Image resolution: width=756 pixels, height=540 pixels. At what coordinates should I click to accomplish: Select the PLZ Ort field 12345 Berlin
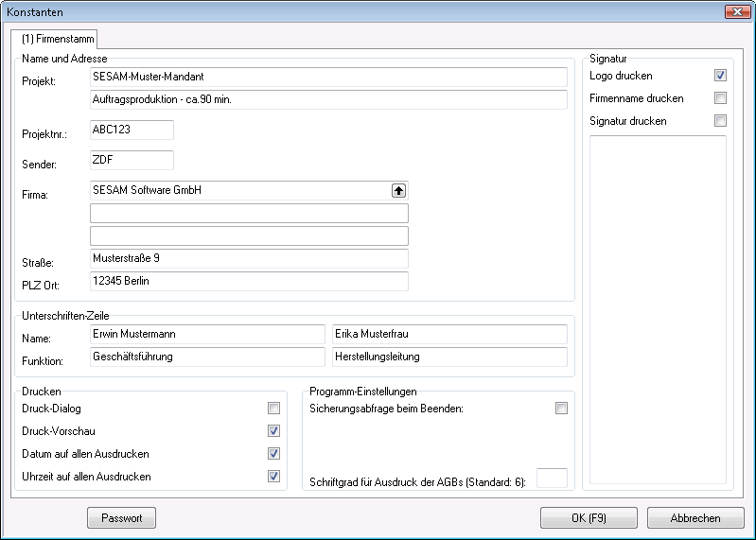coord(249,281)
